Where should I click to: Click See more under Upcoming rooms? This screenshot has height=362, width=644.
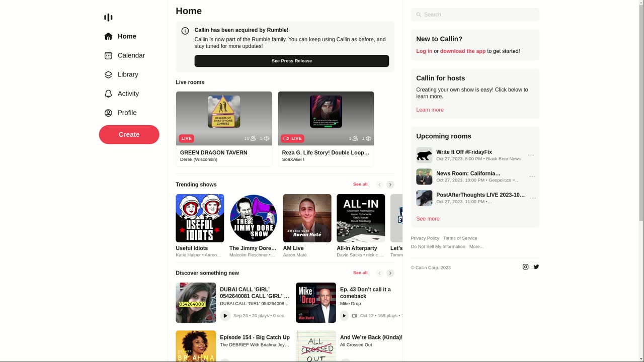coord(428,219)
